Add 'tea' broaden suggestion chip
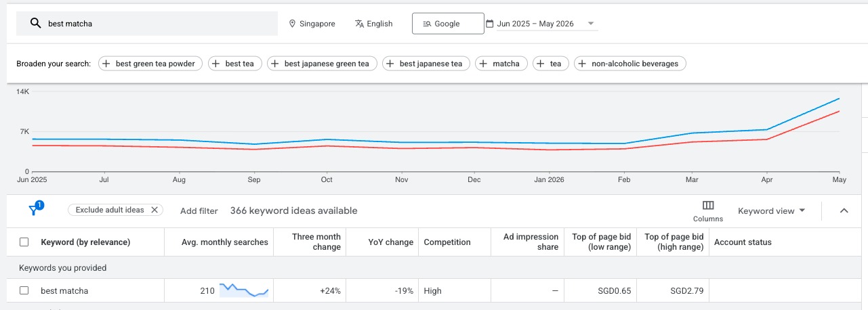 551,64
